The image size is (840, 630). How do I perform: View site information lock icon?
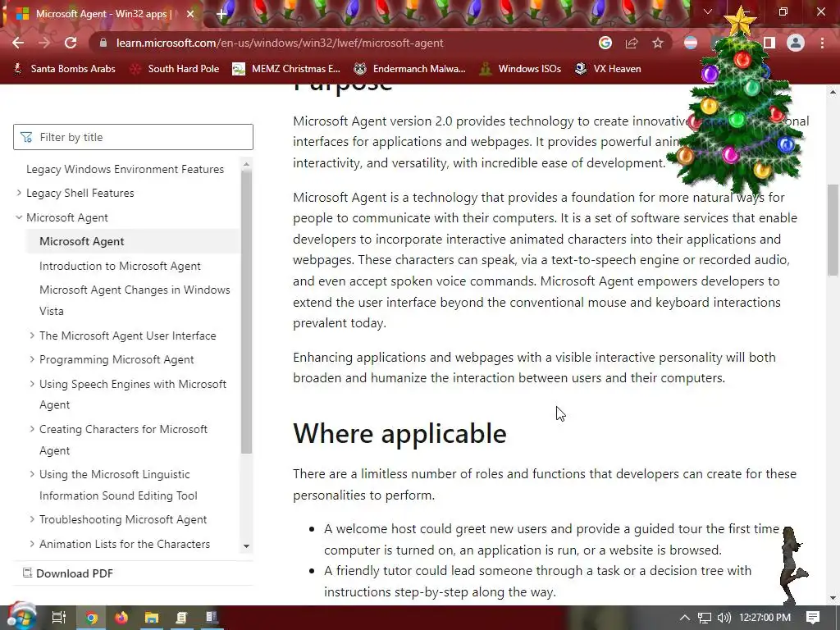[x=103, y=43]
